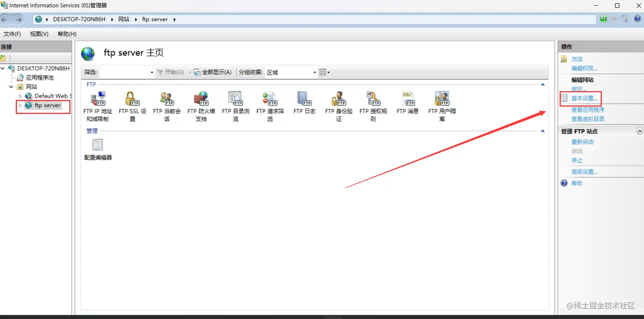Click 停止 link under 管理 FTP 站点
The width and height of the screenshot is (644, 319).
[577, 160]
